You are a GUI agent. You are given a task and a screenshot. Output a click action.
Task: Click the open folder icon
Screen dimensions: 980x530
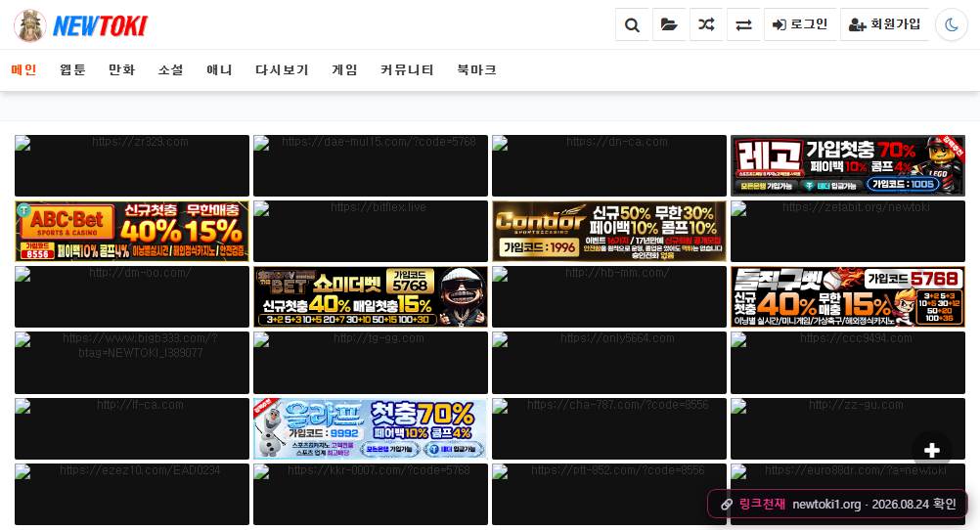(669, 25)
